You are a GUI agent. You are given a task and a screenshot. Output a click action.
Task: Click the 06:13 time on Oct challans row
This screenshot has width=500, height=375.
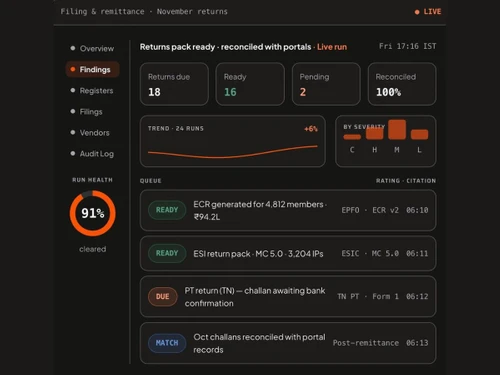(x=417, y=343)
